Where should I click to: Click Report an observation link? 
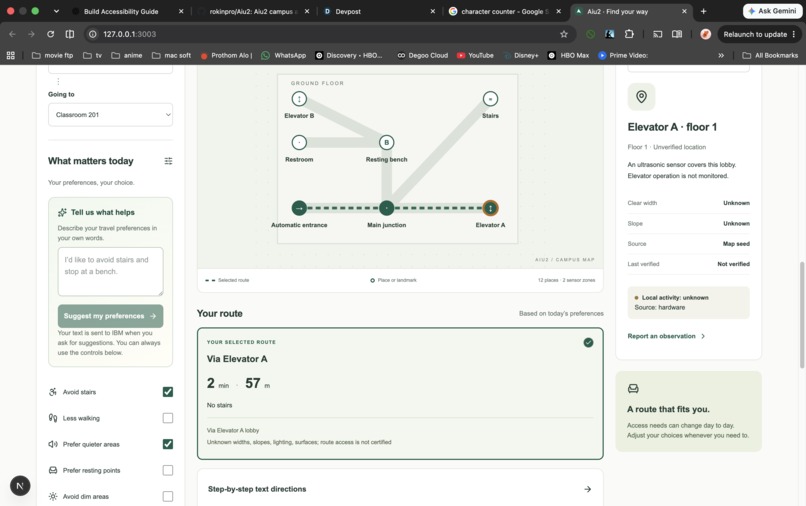point(666,336)
